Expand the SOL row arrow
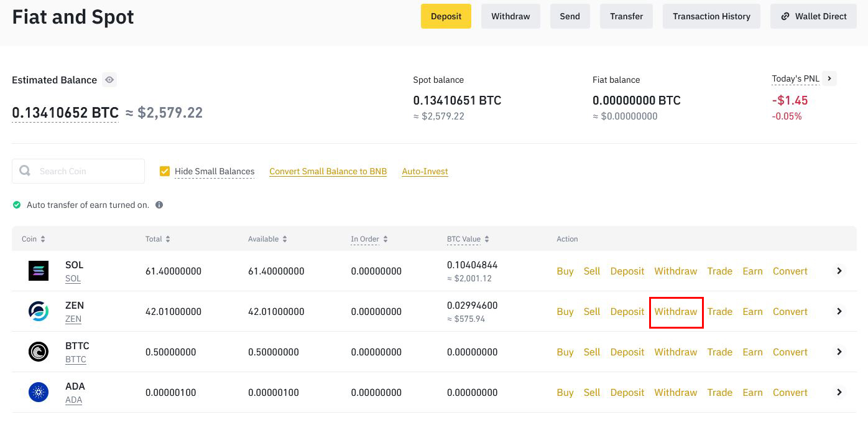868x422 pixels. (839, 271)
